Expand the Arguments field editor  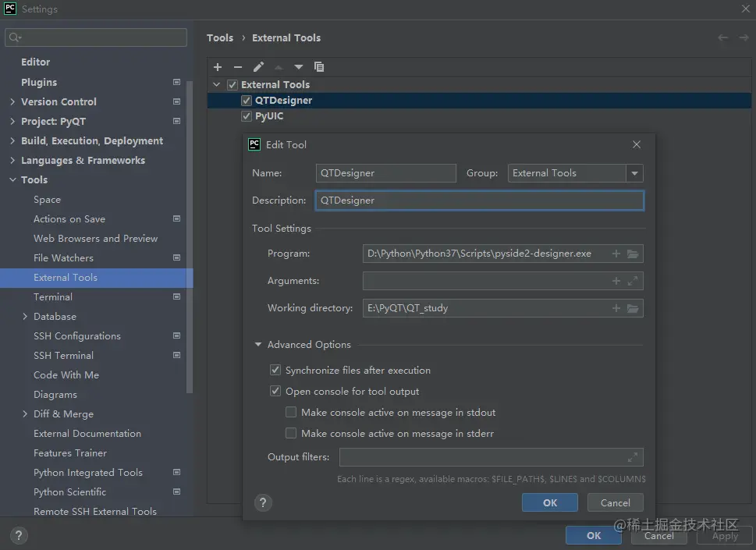[633, 281]
